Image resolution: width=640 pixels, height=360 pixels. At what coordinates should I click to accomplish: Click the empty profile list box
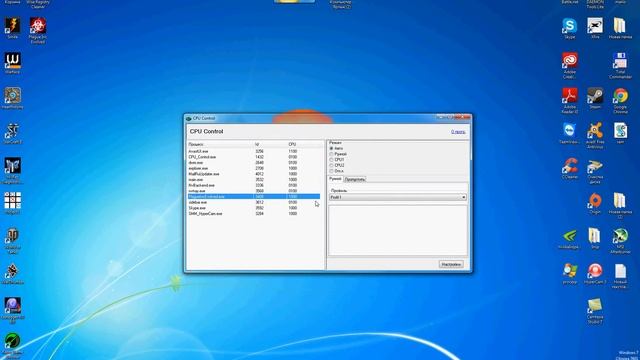[x=398, y=231]
